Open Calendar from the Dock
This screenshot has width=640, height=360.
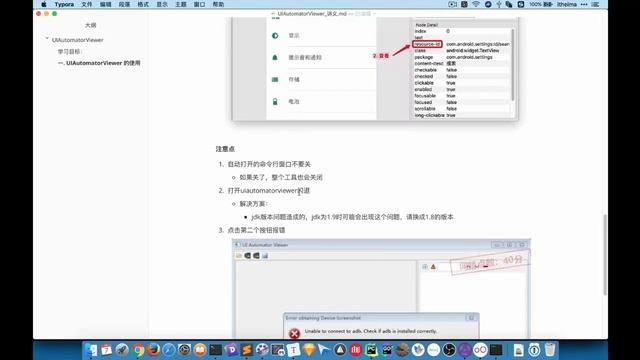106,350
